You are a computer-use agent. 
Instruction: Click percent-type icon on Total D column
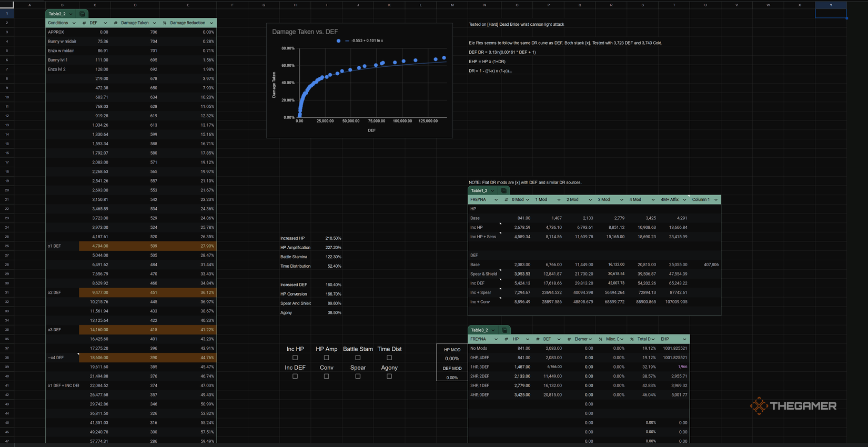point(632,339)
